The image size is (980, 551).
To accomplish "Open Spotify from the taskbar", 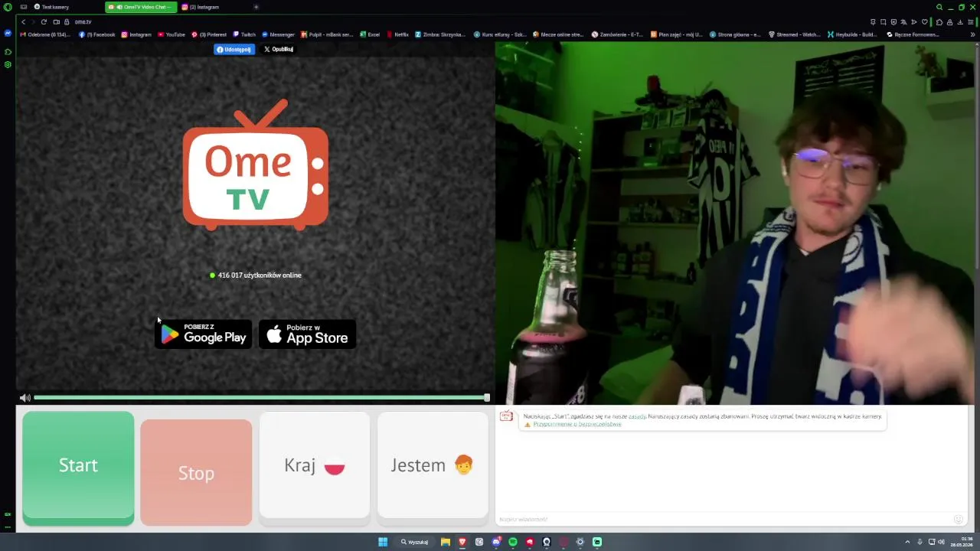I will point(513,542).
